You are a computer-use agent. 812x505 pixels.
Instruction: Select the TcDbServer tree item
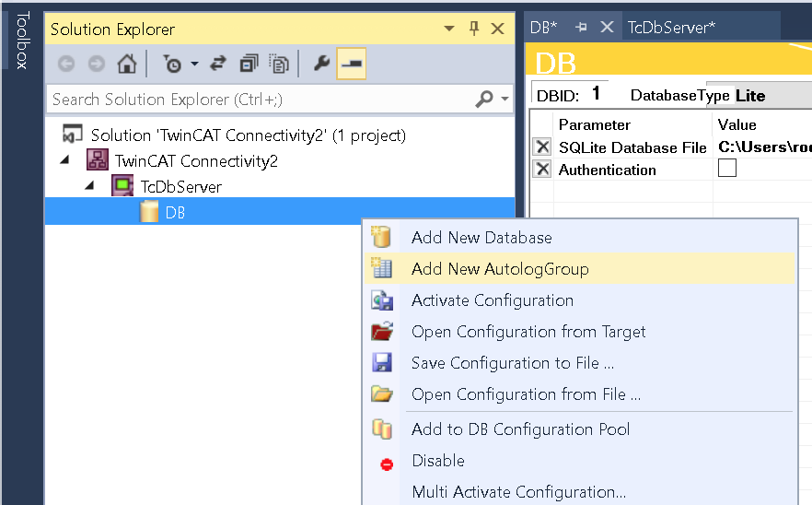pyautogui.click(x=180, y=187)
